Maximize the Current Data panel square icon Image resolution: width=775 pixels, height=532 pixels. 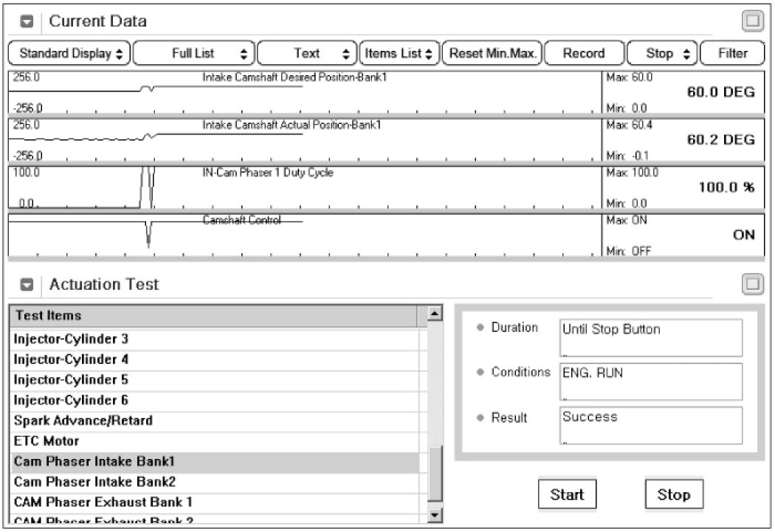click(x=752, y=21)
